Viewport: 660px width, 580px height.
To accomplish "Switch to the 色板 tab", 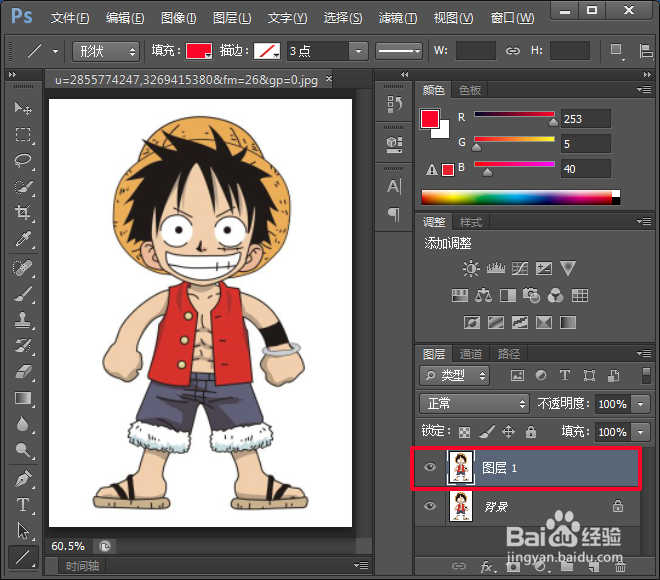I will click(470, 90).
